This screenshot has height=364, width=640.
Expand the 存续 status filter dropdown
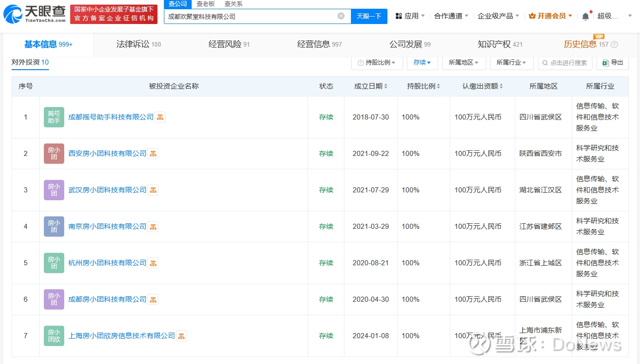tap(422, 63)
